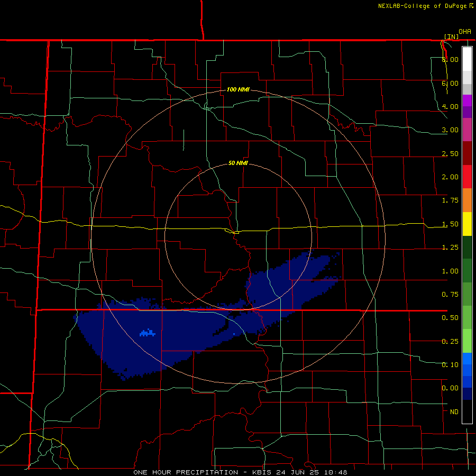
Task: Click the small lighter-blue precipitation patch on the map
Action: tap(148, 333)
